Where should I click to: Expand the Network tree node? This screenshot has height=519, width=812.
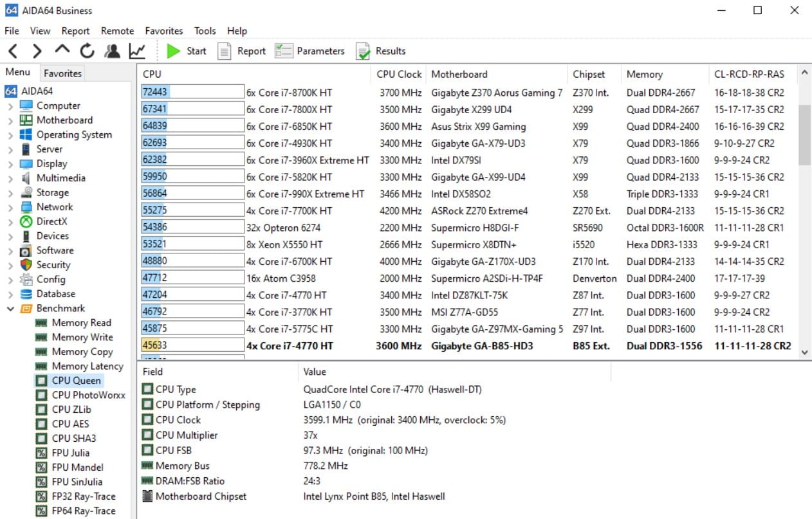click(10, 207)
